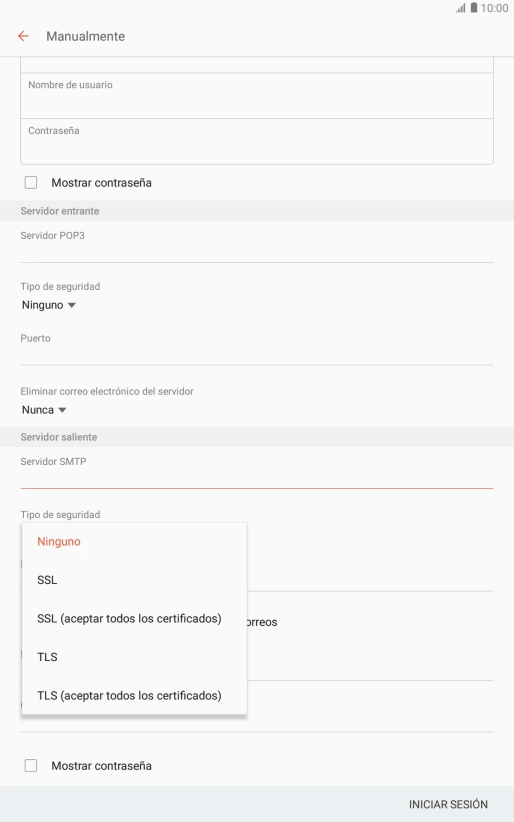Tap the signal strength icon
Image resolution: width=514 pixels, height=822 pixels.
tap(461, 8)
